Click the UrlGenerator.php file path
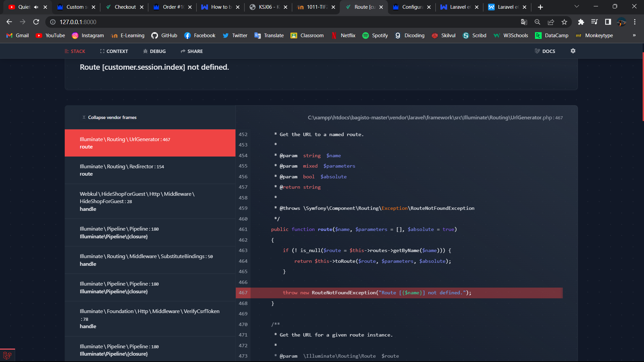The height and width of the screenshot is (362, 644). coord(435,118)
